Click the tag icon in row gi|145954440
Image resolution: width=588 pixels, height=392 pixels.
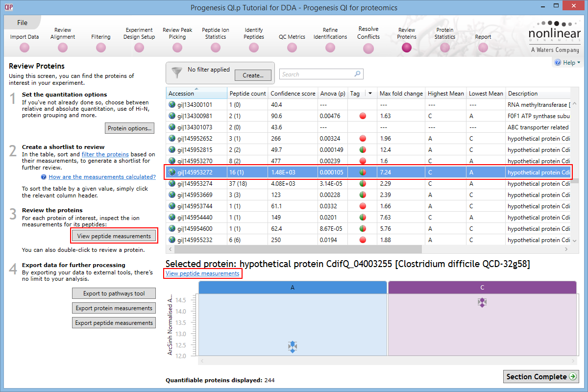363,218
